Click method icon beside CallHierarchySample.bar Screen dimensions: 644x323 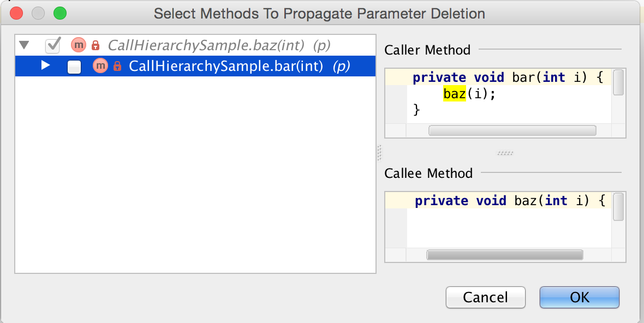[x=100, y=67]
